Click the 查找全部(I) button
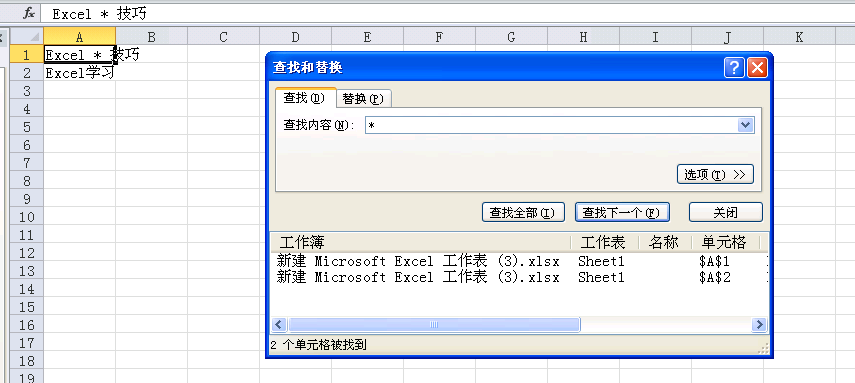 pos(522,213)
